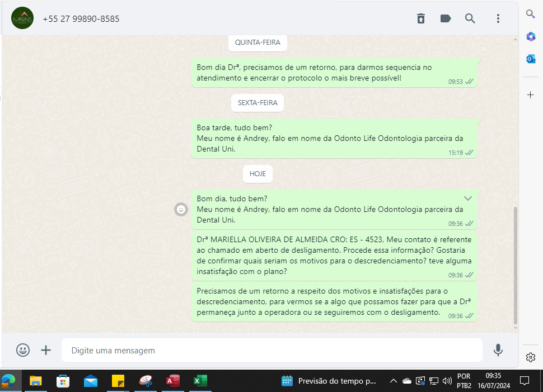Open the volume speaker tray icon
543x392 pixels.
447,381
